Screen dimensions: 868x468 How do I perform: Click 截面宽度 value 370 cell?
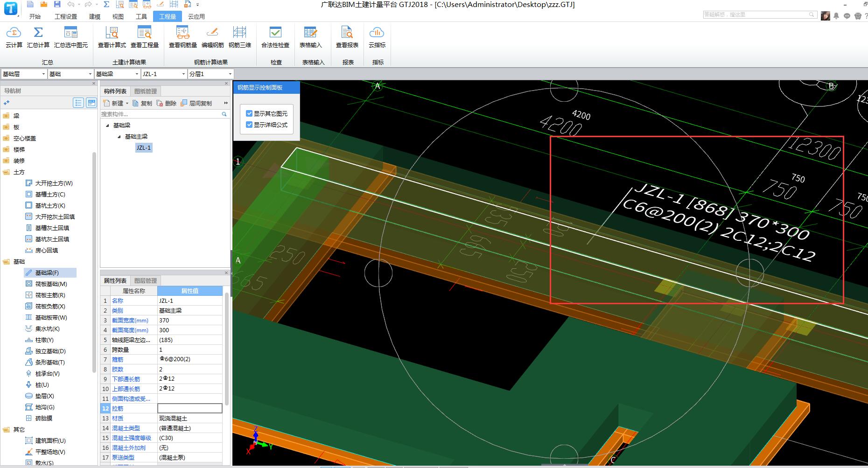pyautogui.click(x=190, y=320)
